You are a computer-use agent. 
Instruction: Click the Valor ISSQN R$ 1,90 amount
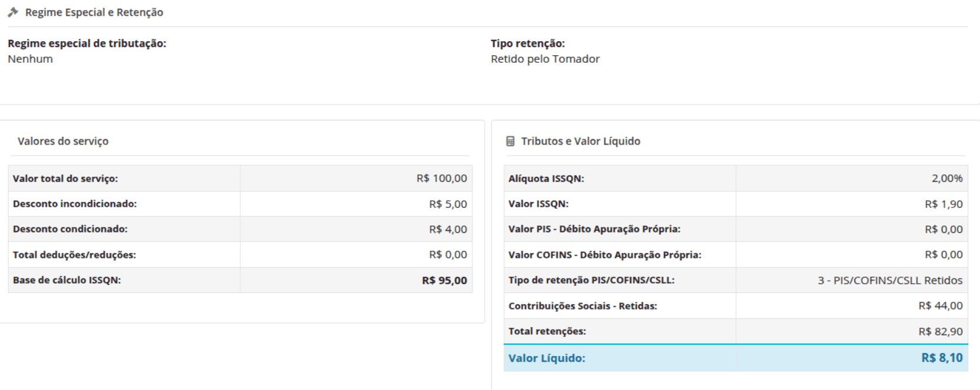click(944, 204)
